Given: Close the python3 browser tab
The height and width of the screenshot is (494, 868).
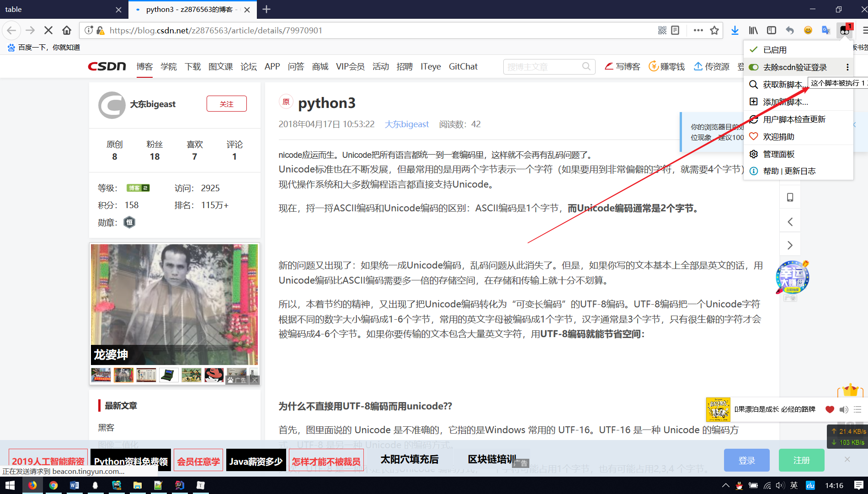Looking at the screenshot, I should tap(247, 9).
